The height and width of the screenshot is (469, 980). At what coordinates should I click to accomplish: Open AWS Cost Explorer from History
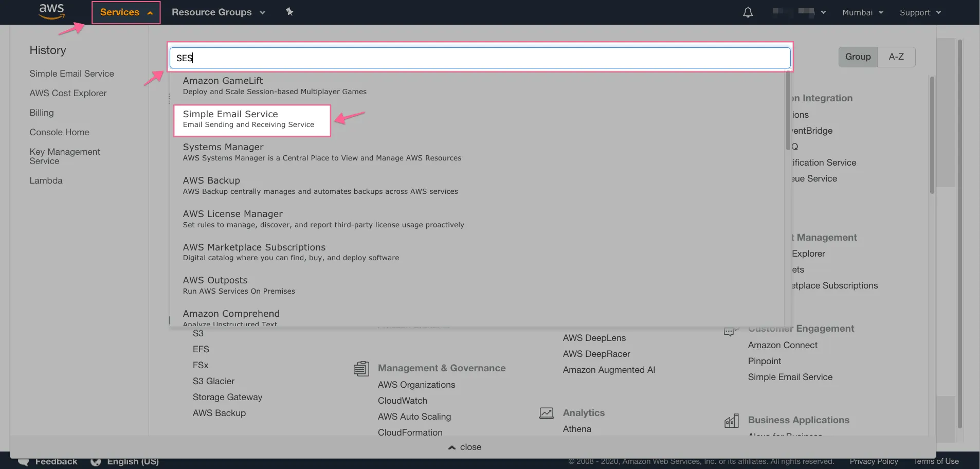tap(68, 93)
